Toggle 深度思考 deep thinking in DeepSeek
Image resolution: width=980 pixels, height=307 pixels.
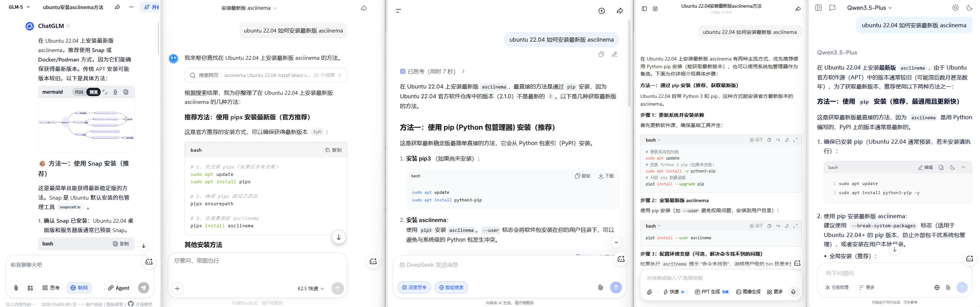[414, 288]
